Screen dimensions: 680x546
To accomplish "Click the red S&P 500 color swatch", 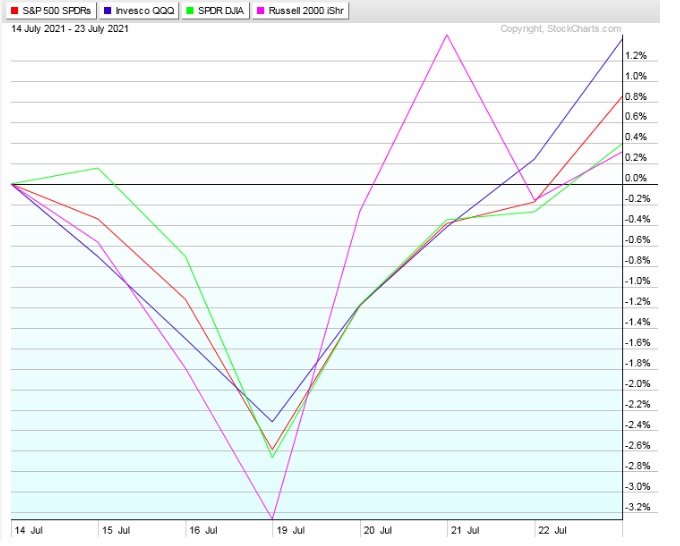I will [x=14, y=10].
